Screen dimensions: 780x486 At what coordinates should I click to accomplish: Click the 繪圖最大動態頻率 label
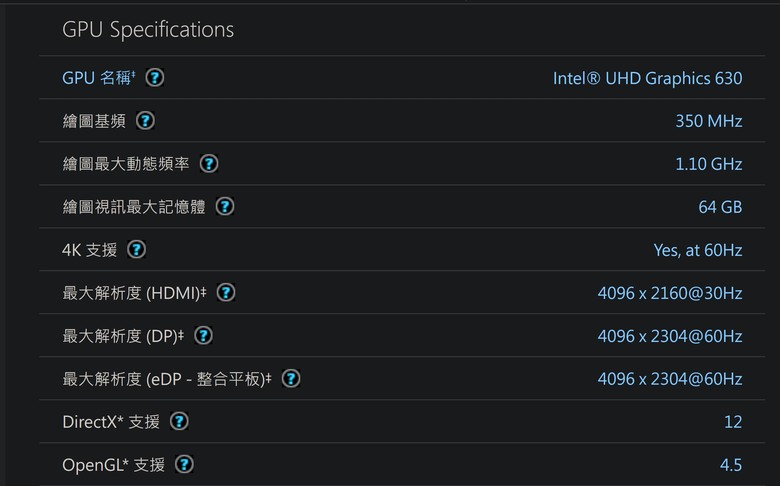tap(126, 164)
